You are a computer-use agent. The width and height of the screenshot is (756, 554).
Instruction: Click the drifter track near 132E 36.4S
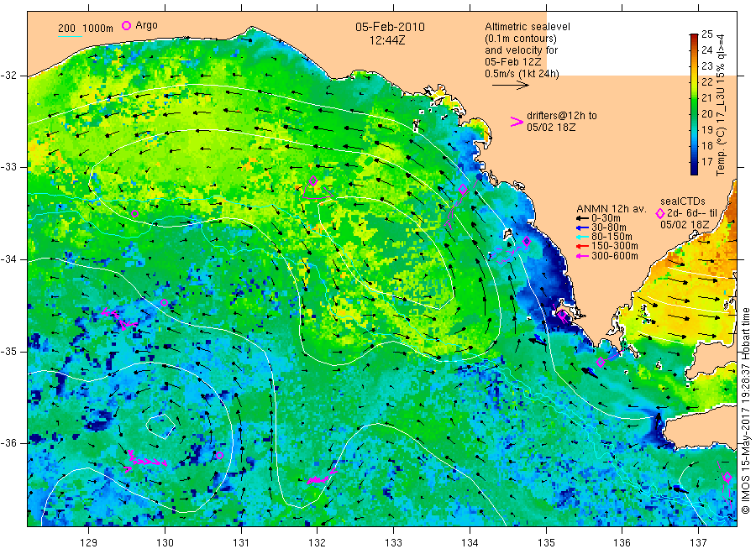click(x=321, y=477)
